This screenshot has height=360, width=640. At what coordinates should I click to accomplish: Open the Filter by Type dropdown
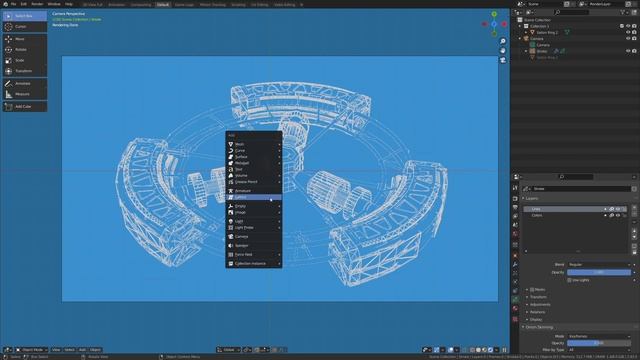[599, 350]
